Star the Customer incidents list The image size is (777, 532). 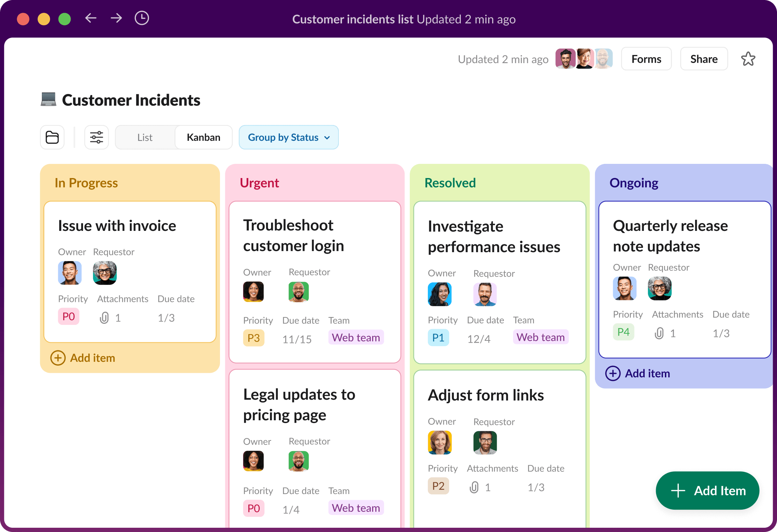tap(748, 59)
